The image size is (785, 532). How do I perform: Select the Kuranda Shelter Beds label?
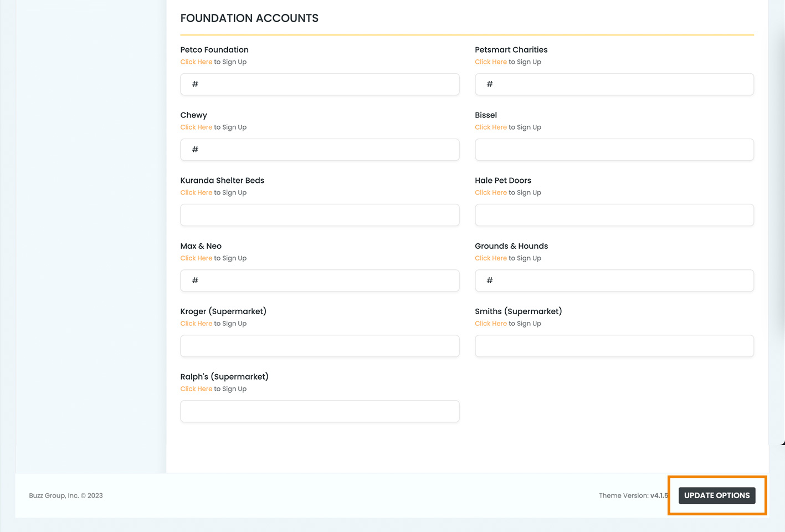[222, 181]
